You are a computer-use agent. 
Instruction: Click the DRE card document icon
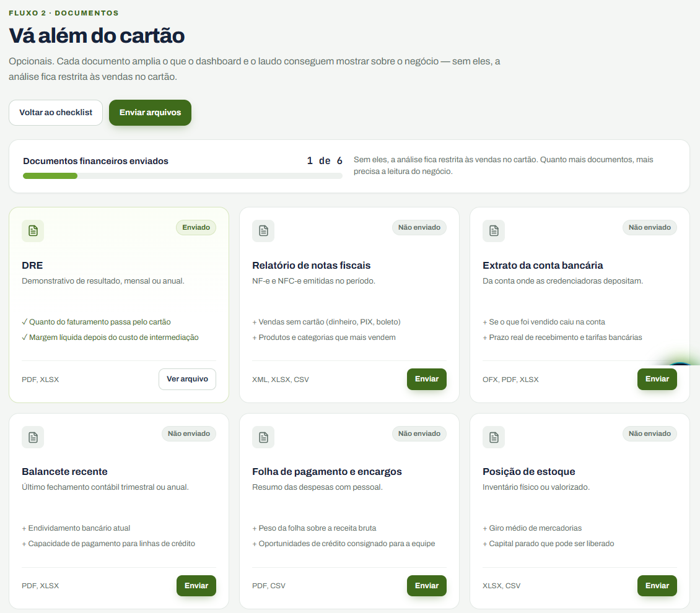tap(33, 231)
